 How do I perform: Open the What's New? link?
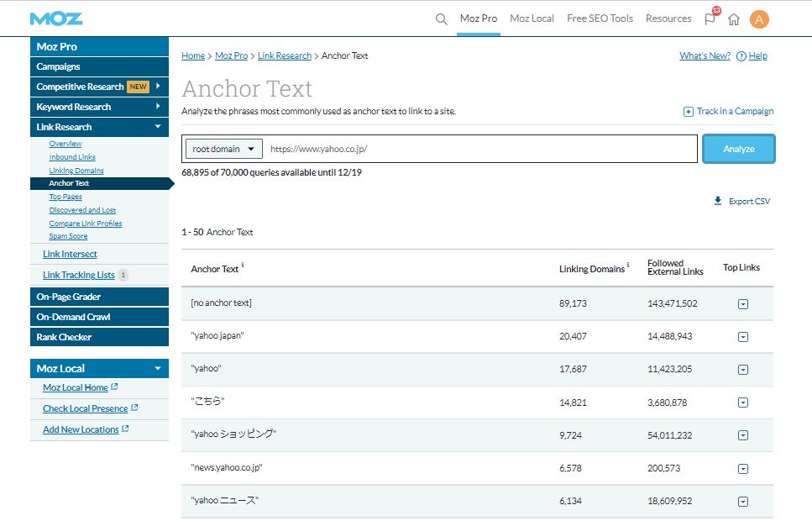705,55
